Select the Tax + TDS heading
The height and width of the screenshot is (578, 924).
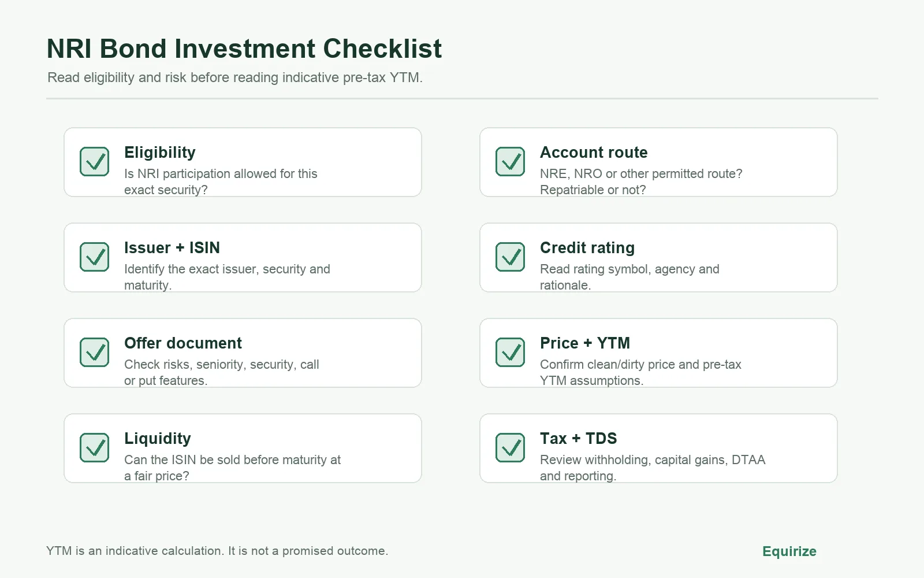pos(579,439)
